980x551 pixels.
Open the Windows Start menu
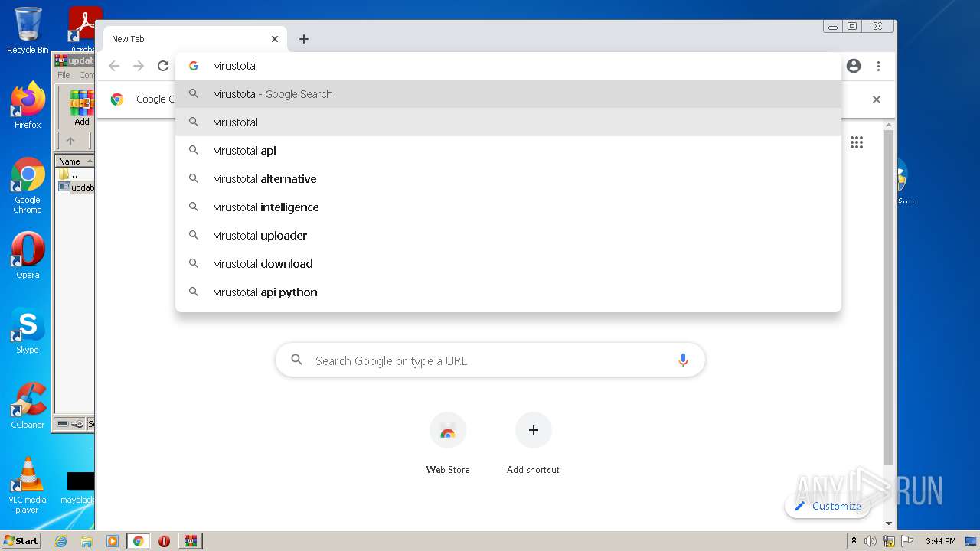21,541
